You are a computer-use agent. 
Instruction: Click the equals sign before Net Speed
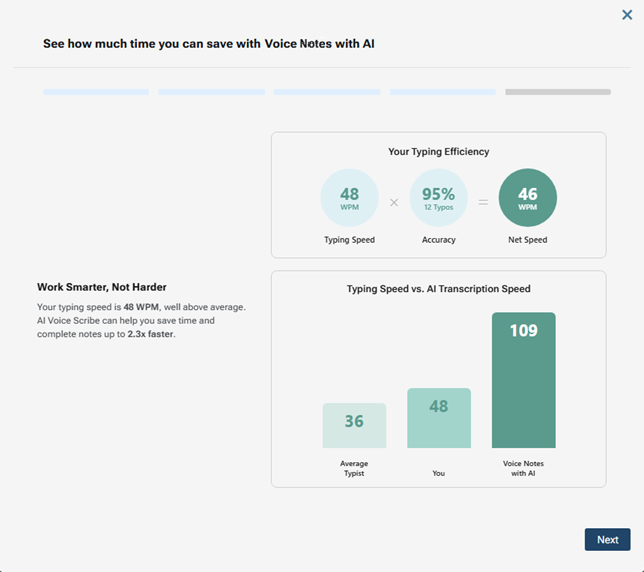click(483, 202)
